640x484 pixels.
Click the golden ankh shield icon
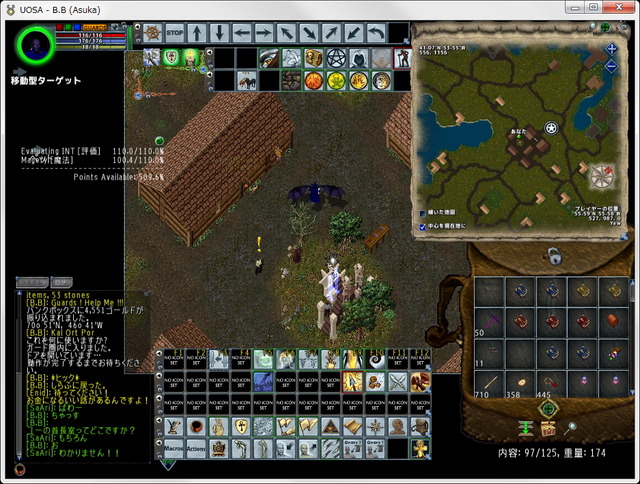click(241, 427)
